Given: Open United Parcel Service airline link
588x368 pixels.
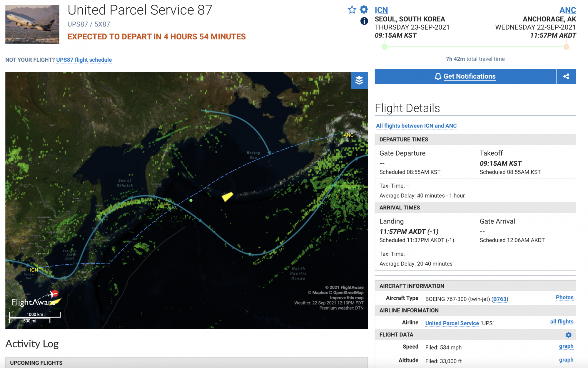Looking at the screenshot, I should pos(452,323).
